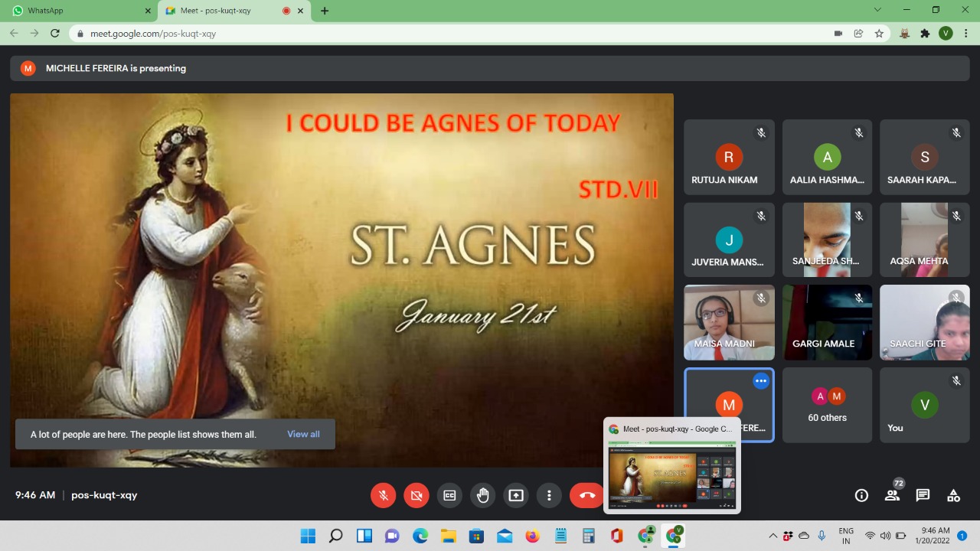The image size is (980, 551).
Task: Open the Chrome profile V avatar
Action: pos(946,33)
